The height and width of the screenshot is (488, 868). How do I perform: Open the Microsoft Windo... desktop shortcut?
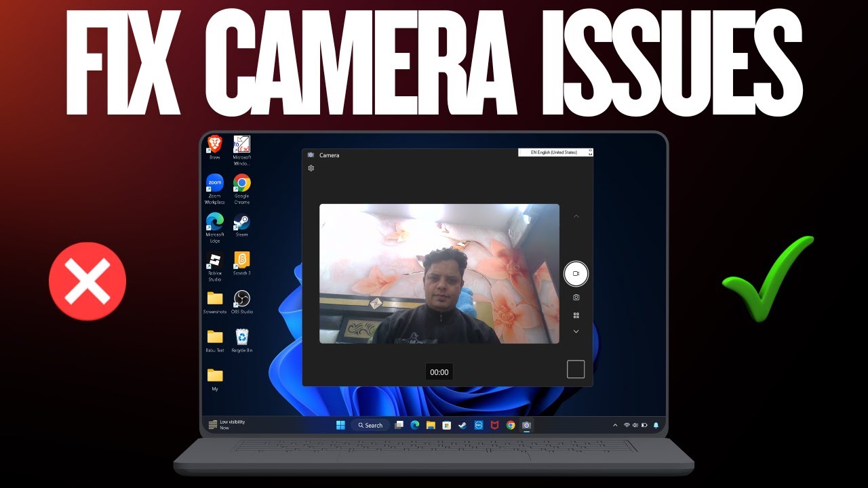coord(242,150)
